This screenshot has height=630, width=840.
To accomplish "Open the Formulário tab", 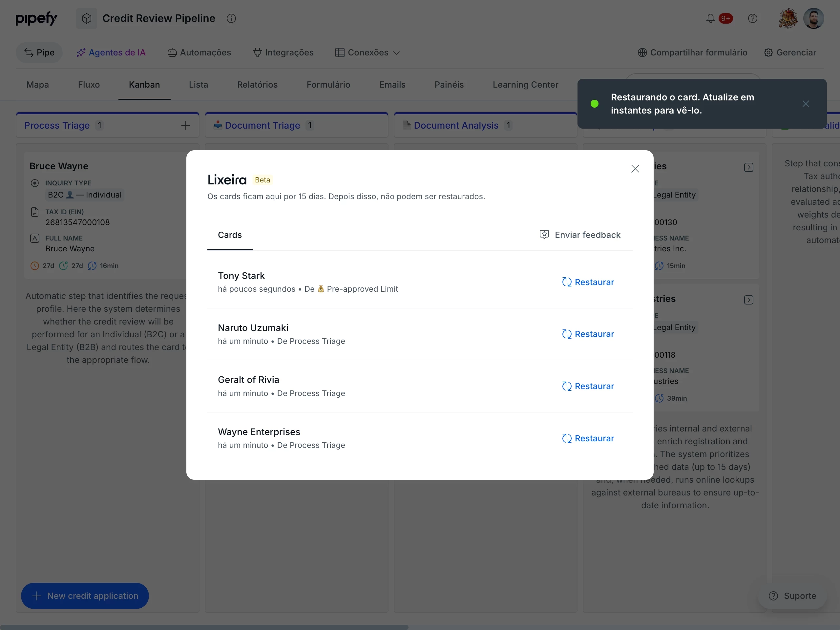I will (328, 85).
